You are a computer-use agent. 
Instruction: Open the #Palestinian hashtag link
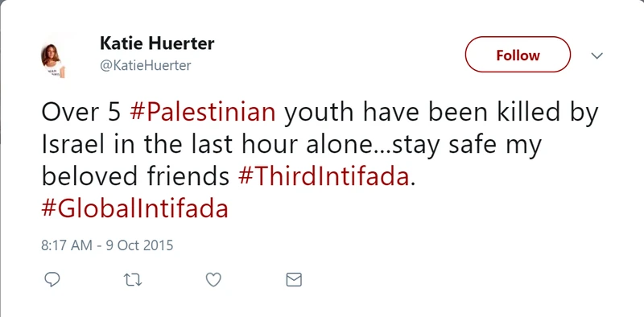point(203,113)
